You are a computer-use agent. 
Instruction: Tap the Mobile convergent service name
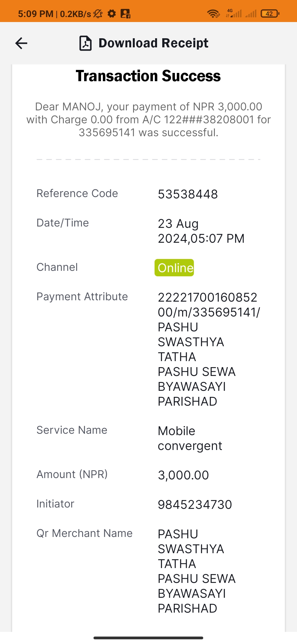(x=190, y=438)
